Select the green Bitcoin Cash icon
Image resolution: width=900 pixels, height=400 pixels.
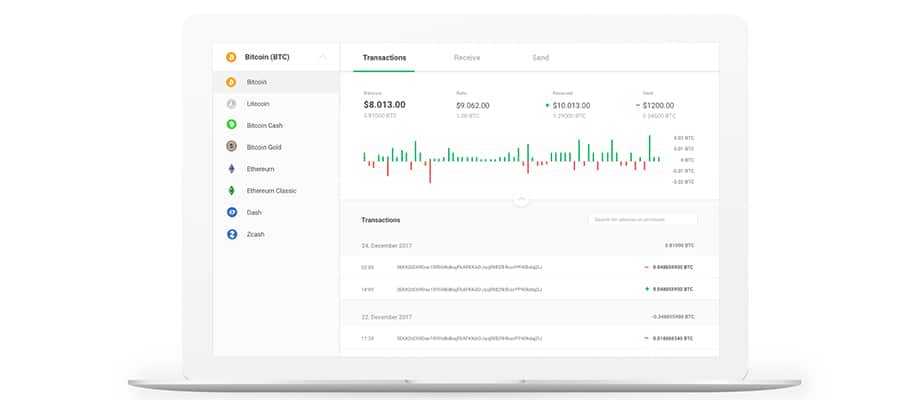coord(231,125)
